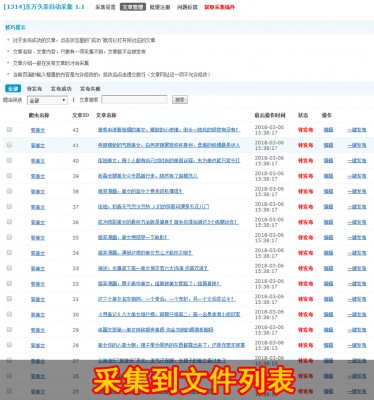The image size is (374, 400).
Task: Open the category link in article 36's row
Action: [x=38, y=222]
